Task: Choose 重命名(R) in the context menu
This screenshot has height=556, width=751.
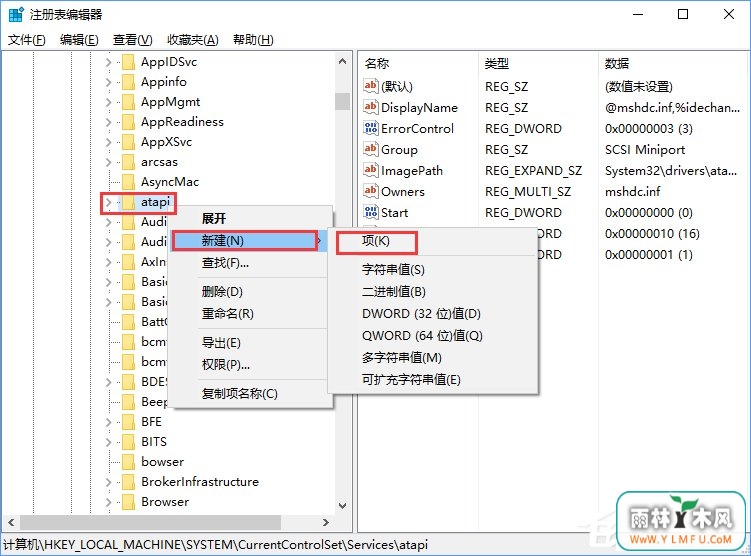Action: pyautogui.click(x=251, y=314)
